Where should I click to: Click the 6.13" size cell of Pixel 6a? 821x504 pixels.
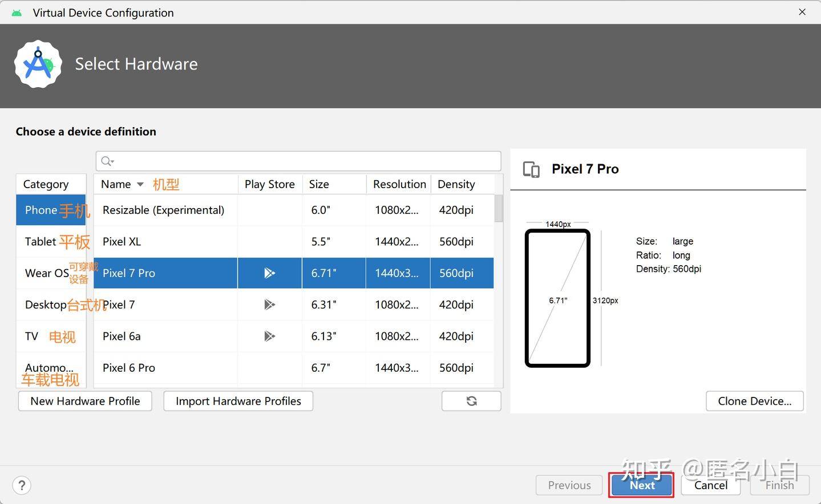click(334, 336)
